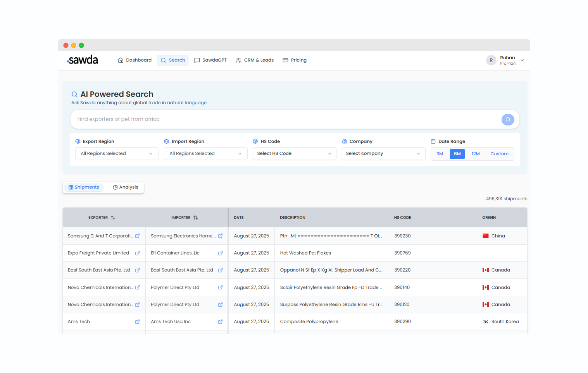Switch to Shipments tab
The width and height of the screenshot is (588, 373).
click(84, 187)
